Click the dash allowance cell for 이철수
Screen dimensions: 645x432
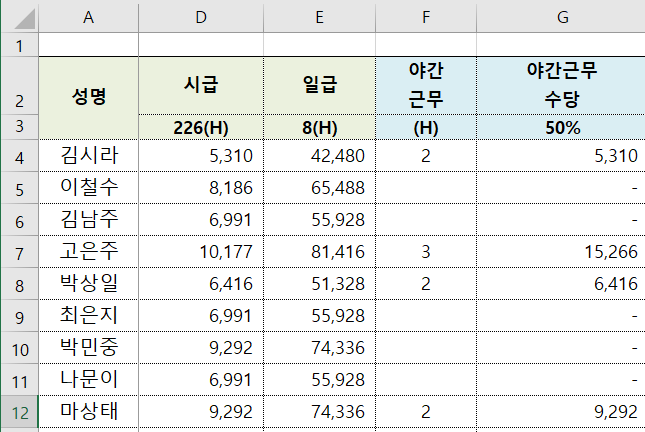pyautogui.click(x=561, y=188)
